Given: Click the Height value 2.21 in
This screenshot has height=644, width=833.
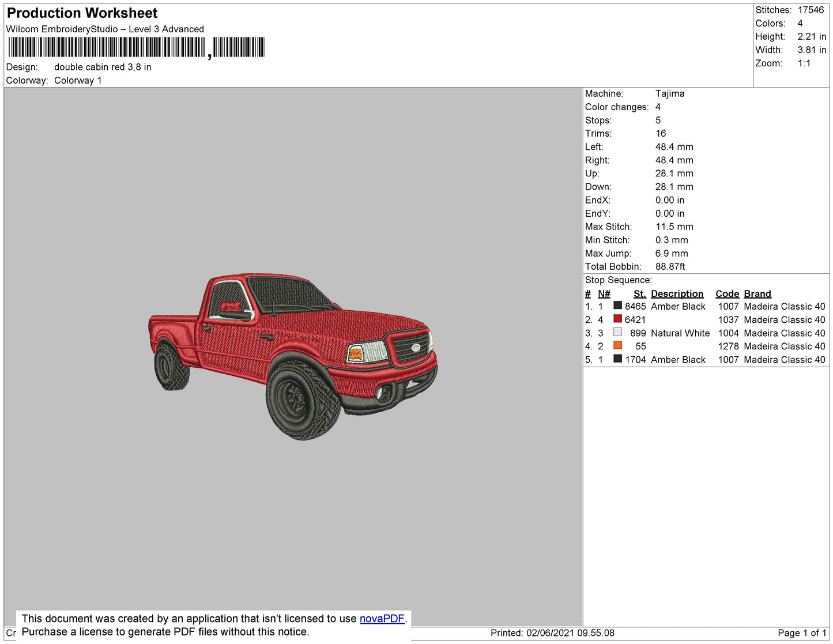Looking at the screenshot, I should [x=812, y=36].
